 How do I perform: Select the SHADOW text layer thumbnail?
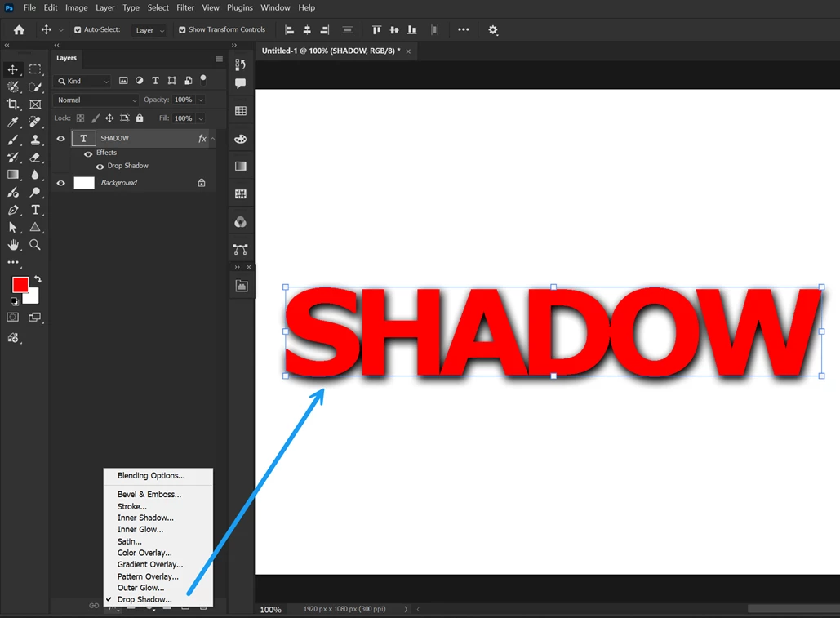click(83, 139)
